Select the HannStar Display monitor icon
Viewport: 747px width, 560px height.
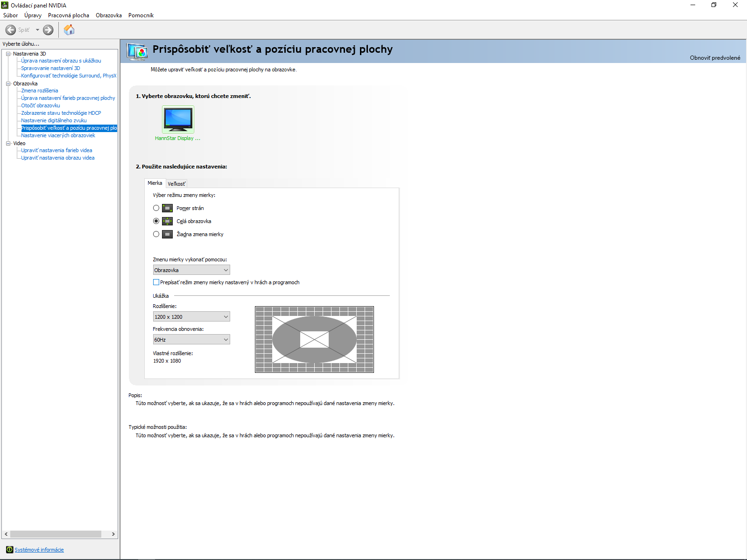click(x=178, y=119)
